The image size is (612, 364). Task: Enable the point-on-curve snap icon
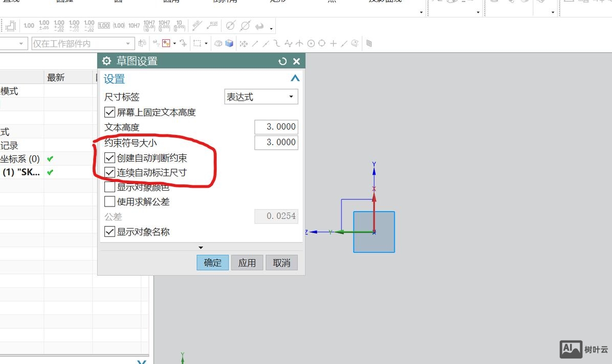pos(344,43)
